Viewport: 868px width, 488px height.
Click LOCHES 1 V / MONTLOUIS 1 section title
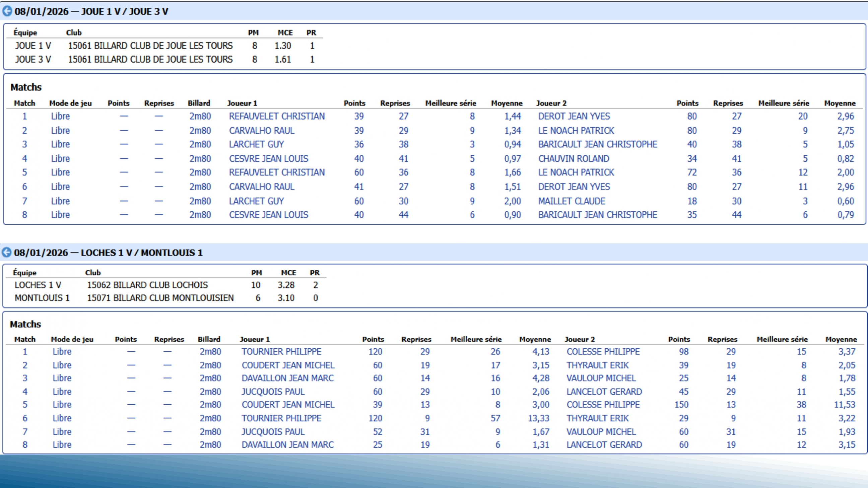coord(108,253)
